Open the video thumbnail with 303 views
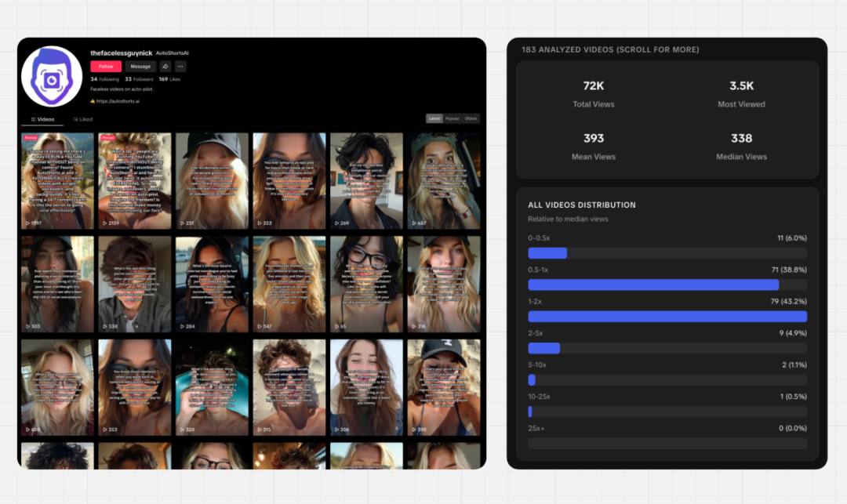This screenshot has height=504, width=847. point(57,284)
